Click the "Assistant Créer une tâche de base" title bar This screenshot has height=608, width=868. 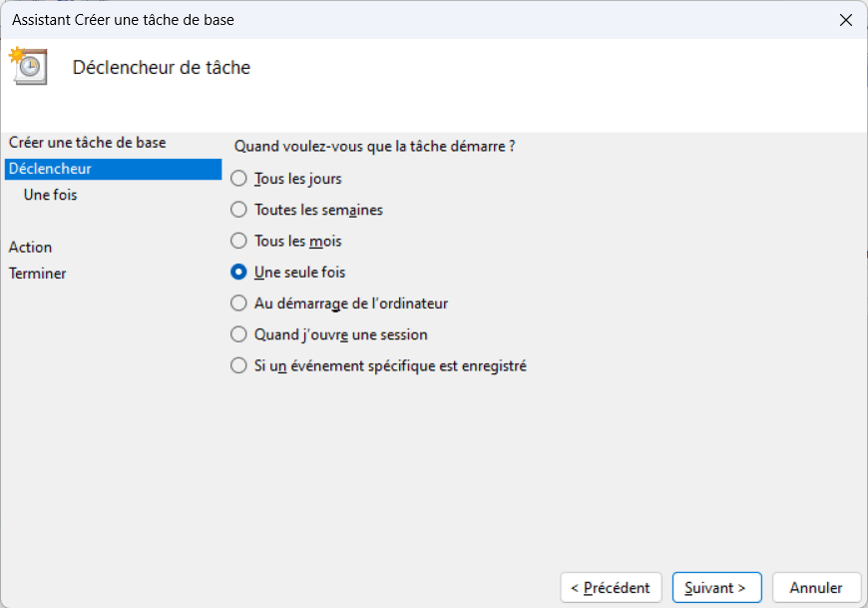coord(124,20)
